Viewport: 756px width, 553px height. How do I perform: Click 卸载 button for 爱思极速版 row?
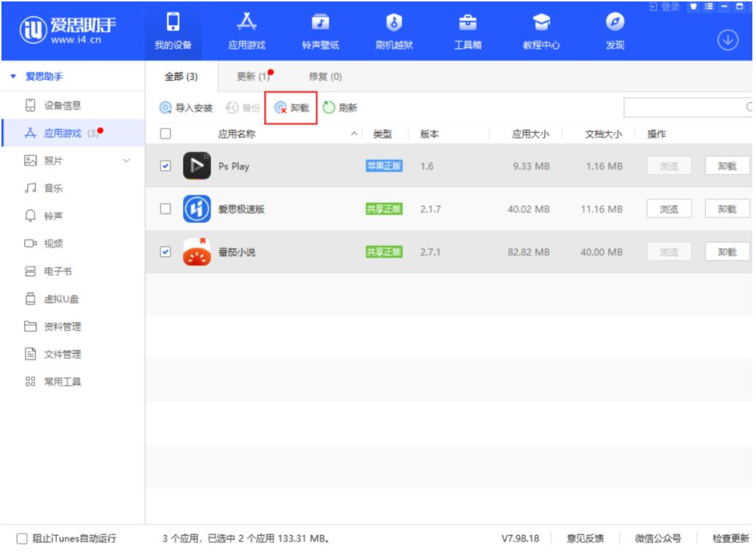point(727,209)
